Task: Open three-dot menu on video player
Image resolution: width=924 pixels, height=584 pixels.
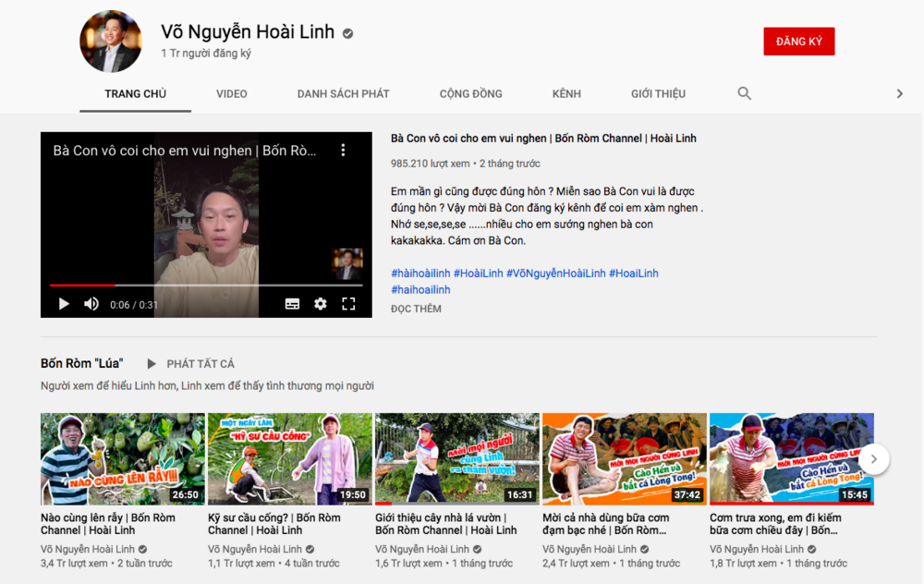Action: 343,150
